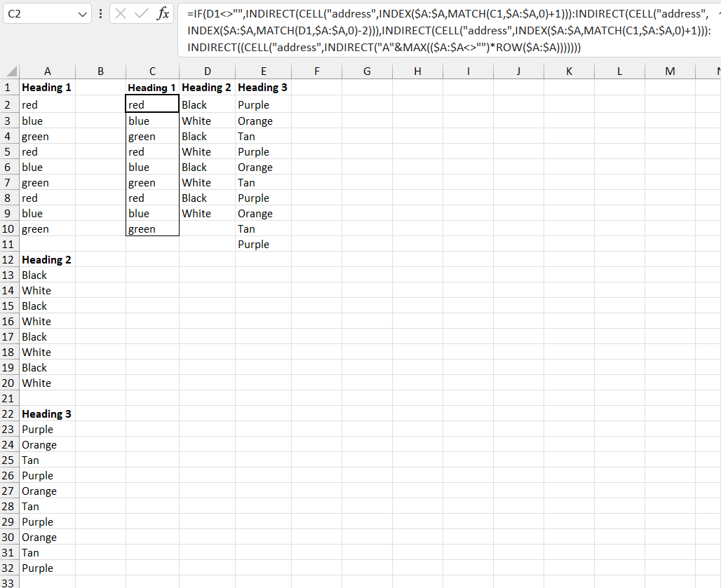Click cell E2 containing 'Purple'

point(264,104)
